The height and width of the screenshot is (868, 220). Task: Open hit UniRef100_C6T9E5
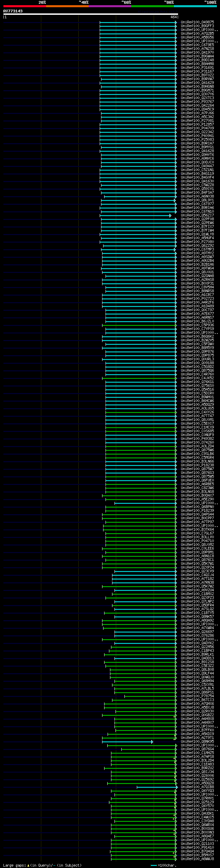coord(197,45)
